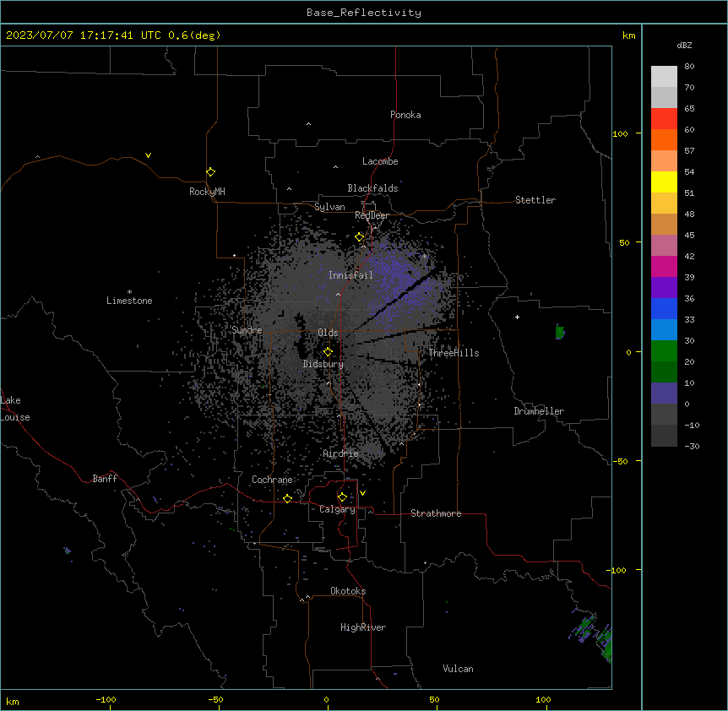Click the Airdrie label

(341, 454)
